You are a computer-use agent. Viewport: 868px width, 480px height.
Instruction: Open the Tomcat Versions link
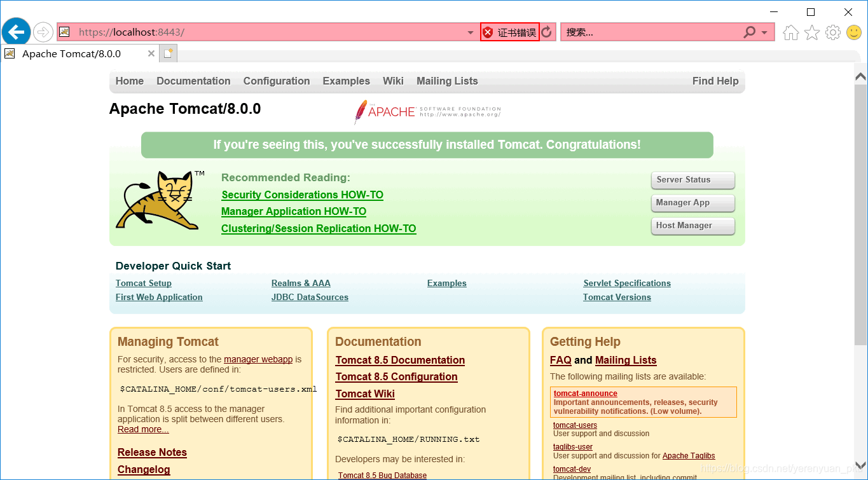617,297
